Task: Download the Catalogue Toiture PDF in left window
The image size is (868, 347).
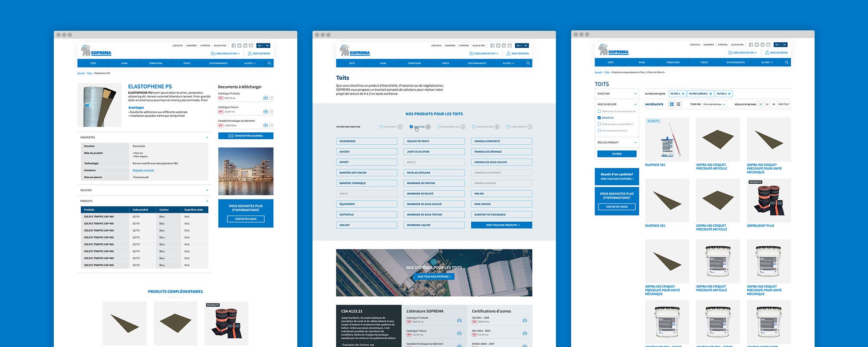Action: (x=266, y=111)
